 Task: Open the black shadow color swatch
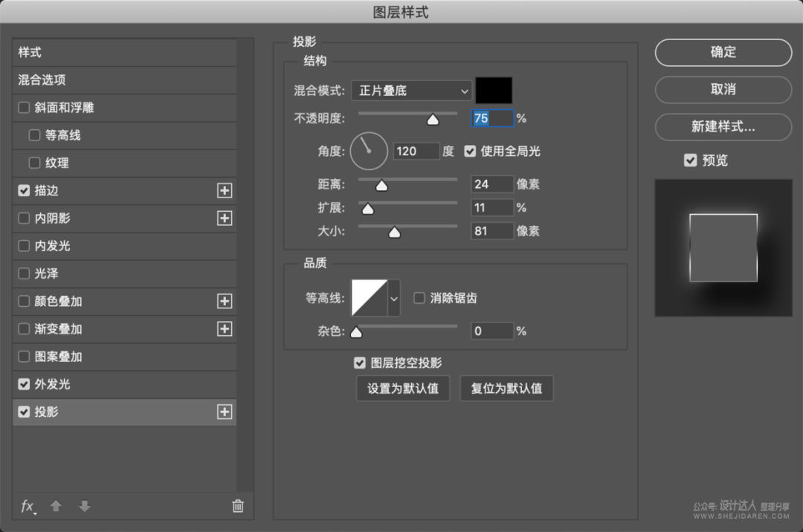[x=494, y=91]
